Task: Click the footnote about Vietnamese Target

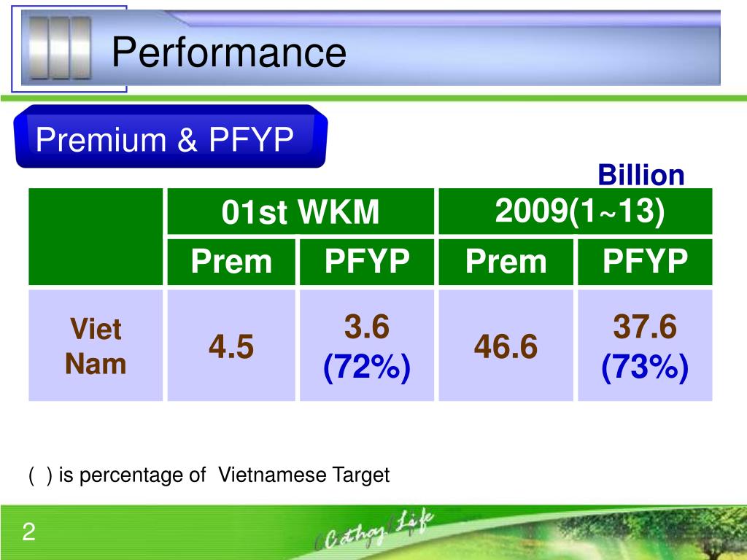Action: click(x=209, y=475)
